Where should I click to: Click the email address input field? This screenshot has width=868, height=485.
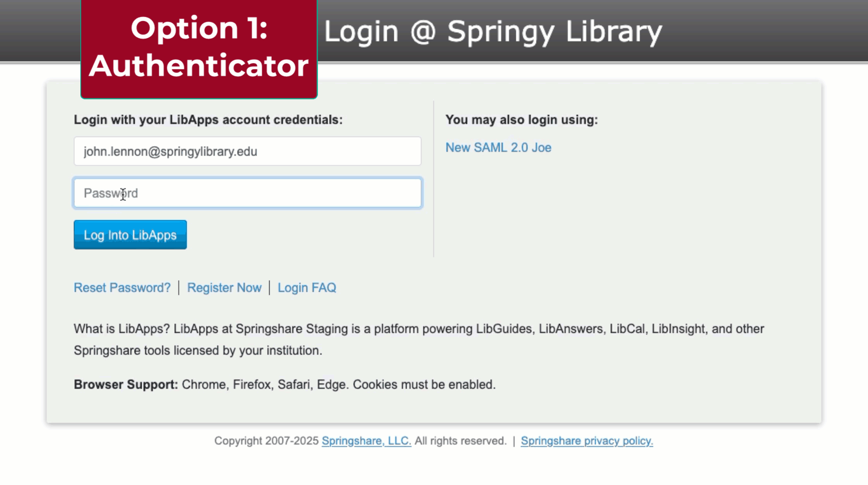coord(247,151)
